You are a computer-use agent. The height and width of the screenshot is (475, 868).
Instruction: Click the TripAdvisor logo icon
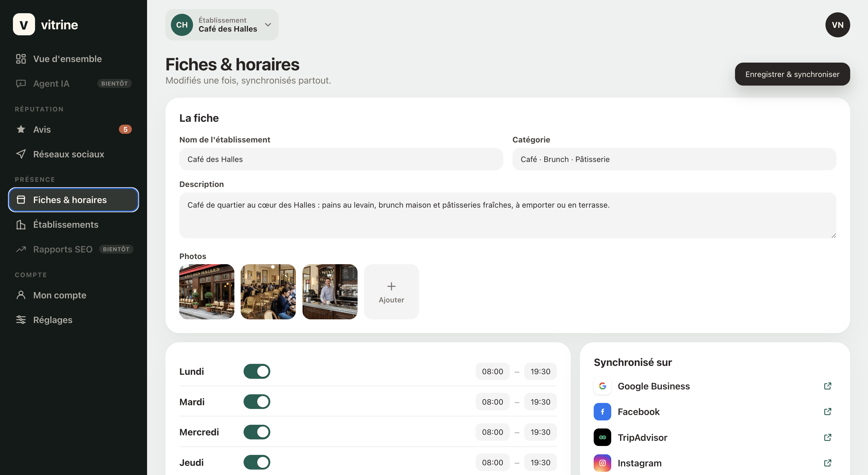pos(602,437)
